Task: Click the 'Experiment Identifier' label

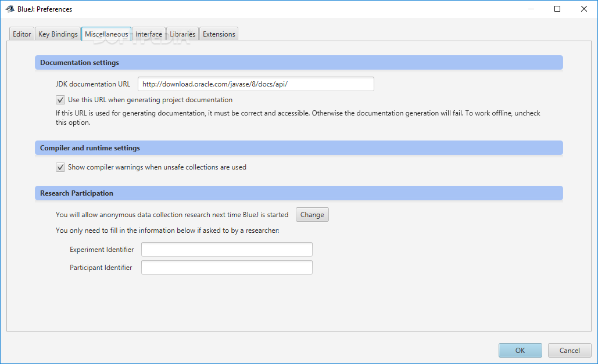Action: [x=102, y=249]
